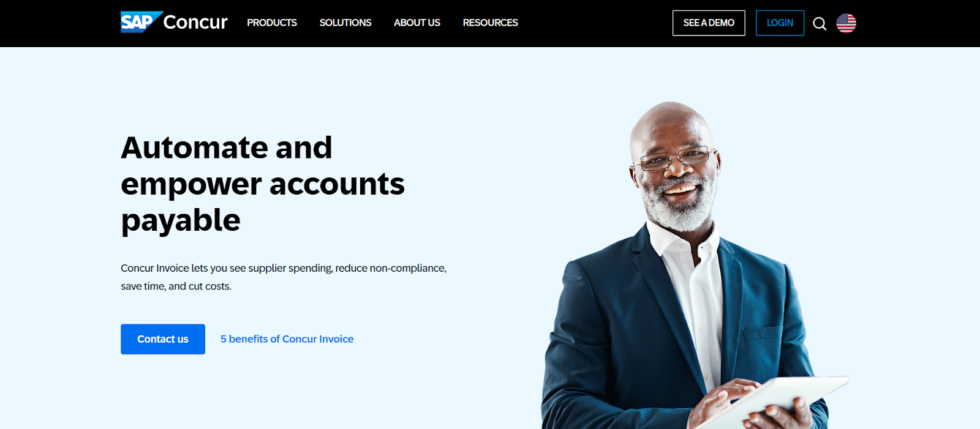
Task: Click the man's eyeglasses in the hero image
Action: click(675, 158)
